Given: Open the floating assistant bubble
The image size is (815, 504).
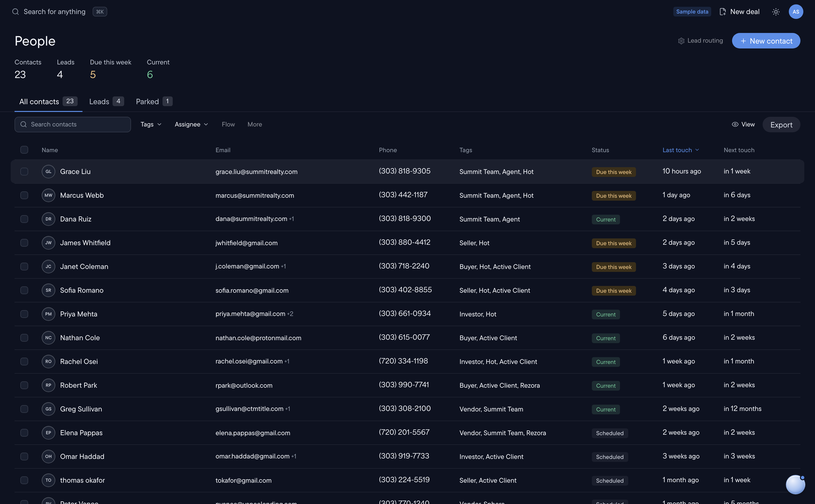Looking at the screenshot, I should [796, 484].
